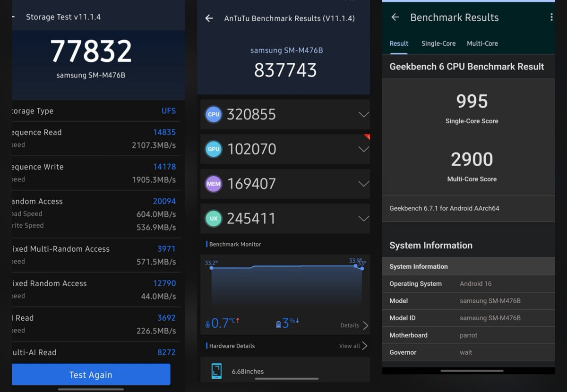Image resolution: width=567 pixels, height=392 pixels.
Task: Click the 6.68inches hardware entry
Action: click(x=248, y=371)
